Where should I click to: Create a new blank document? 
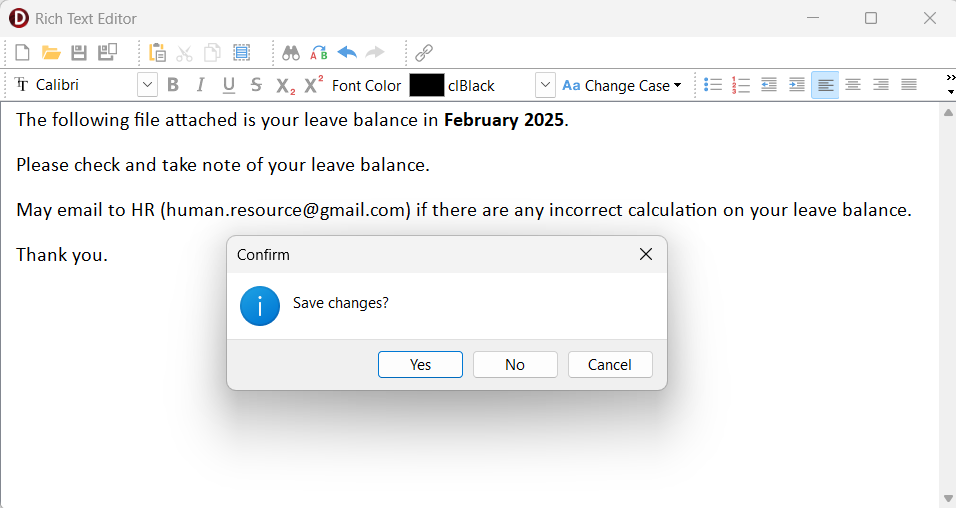click(23, 53)
